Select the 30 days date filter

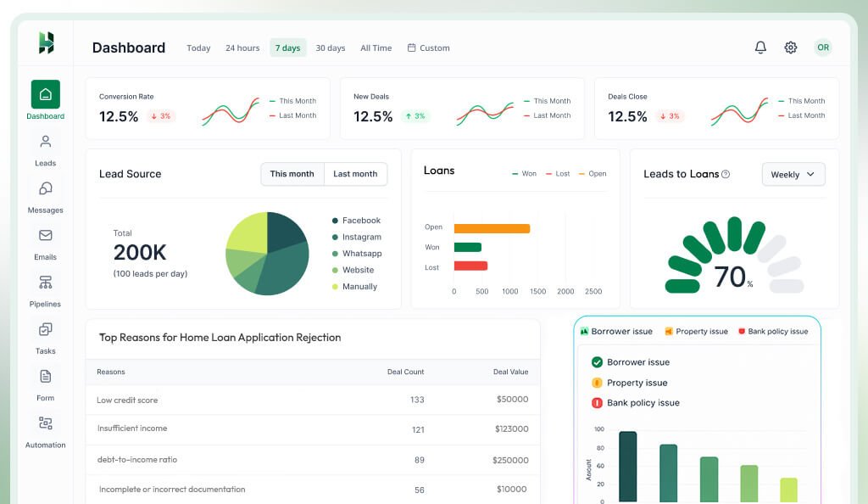coord(330,48)
